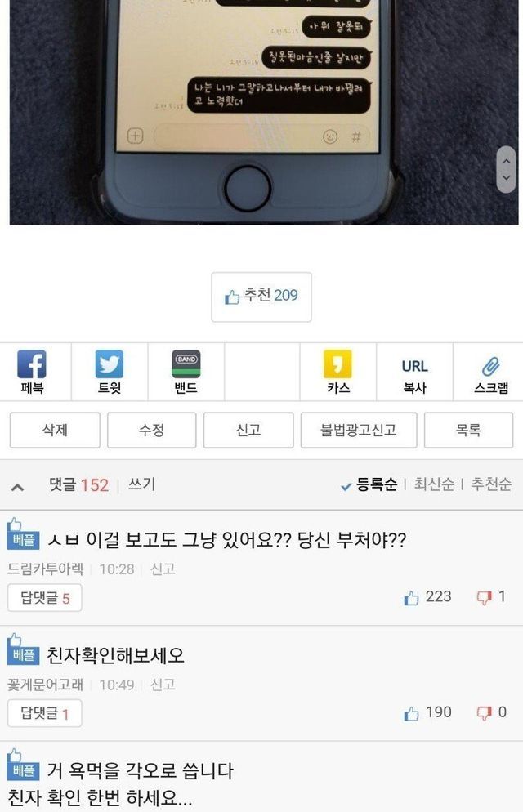Expand the 답댓글 1 reply
Viewport: 523px width, 812px height.
pyautogui.click(x=44, y=714)
